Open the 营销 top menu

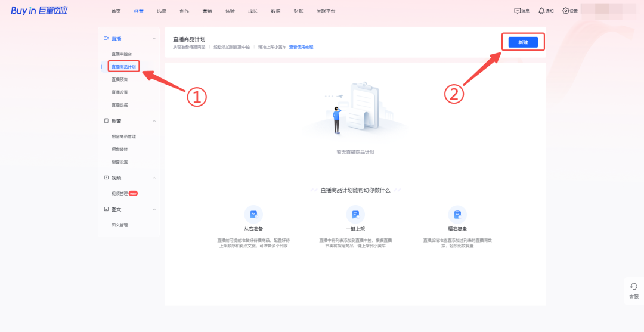pyautogui.click(x=207, y=11)
